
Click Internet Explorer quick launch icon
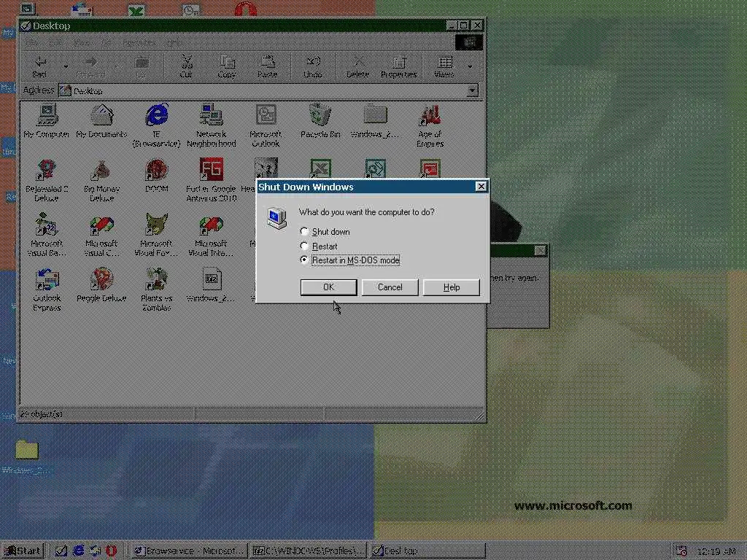click(79, 551)
